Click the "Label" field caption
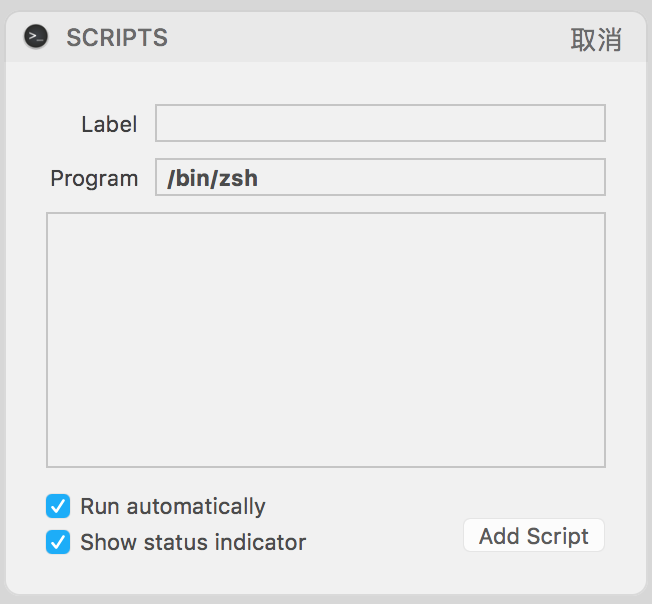 [109, 124]
